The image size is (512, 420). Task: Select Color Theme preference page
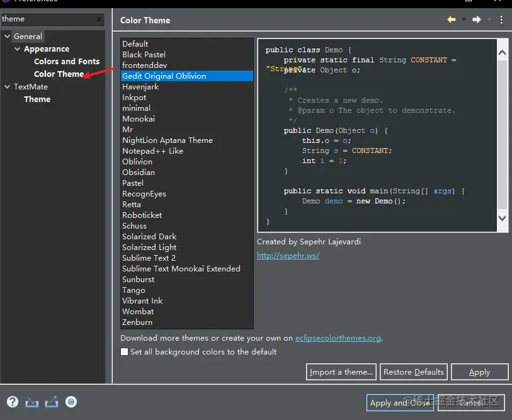[x=59, y=74]
